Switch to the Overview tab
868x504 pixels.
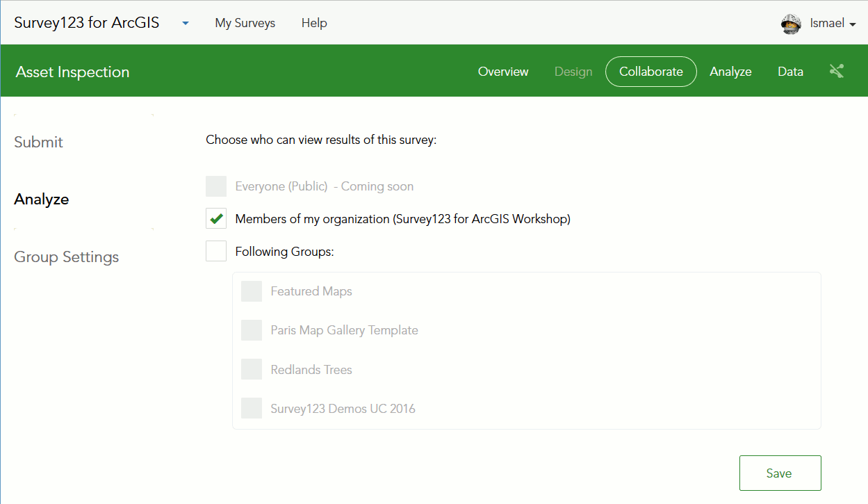coord(503,72)
